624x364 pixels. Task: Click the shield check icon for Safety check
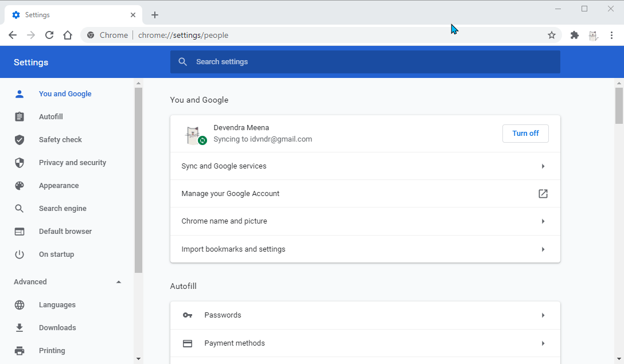tap(19, 140)
